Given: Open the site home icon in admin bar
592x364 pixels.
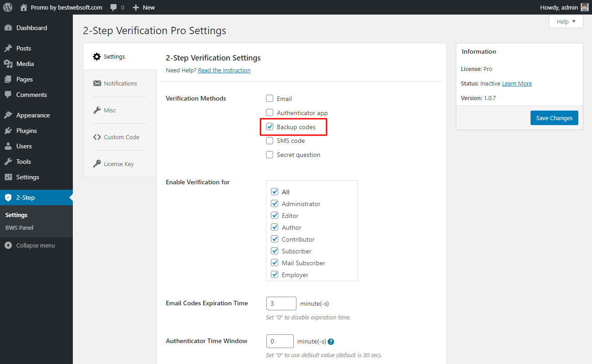Looking at the screenshot, I should coord(24,7).
